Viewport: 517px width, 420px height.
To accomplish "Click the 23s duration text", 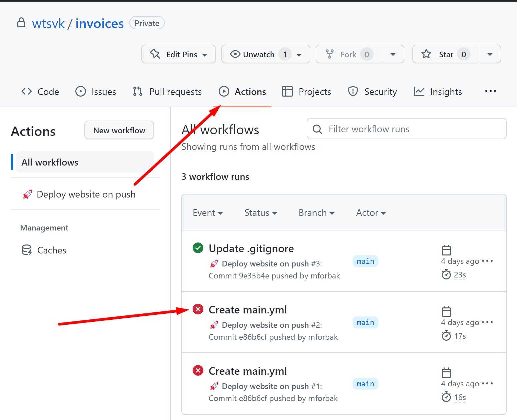I will pos(460,275).
